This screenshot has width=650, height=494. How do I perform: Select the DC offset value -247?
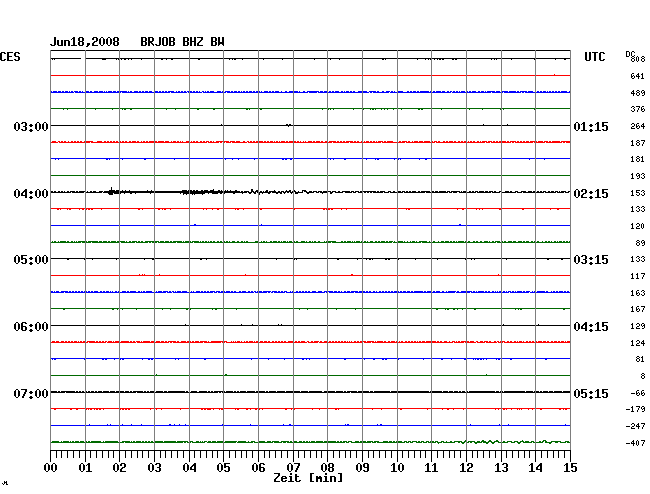point(635,426)
